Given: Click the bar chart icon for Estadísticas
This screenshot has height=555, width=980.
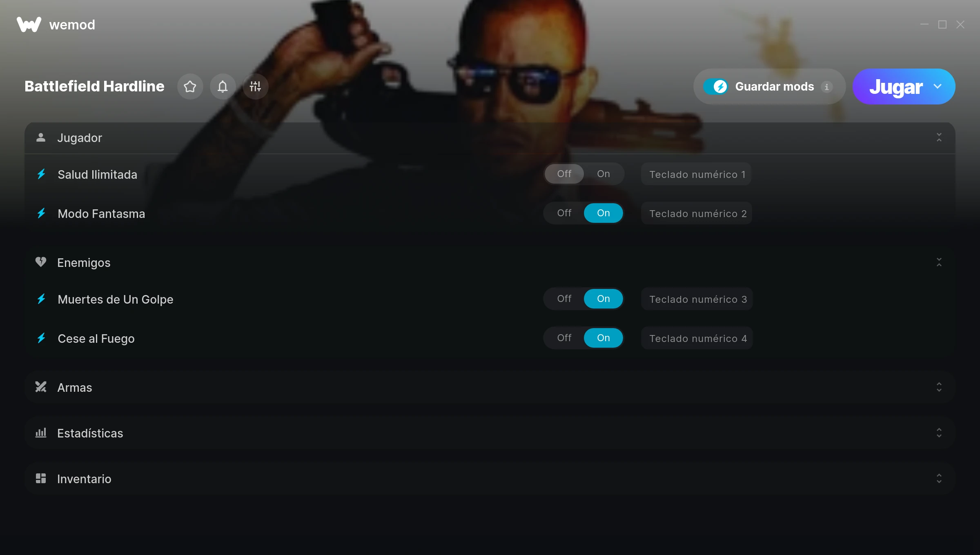Looking at the screenshot, I should pos(41,433).
